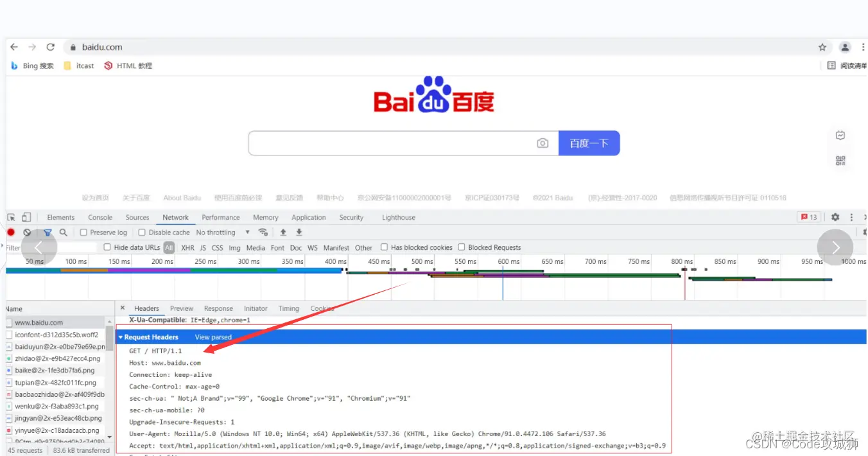Viewport: 868px width, 456px height.
Task: Open the No throttling dropdown
Action: 223,232
